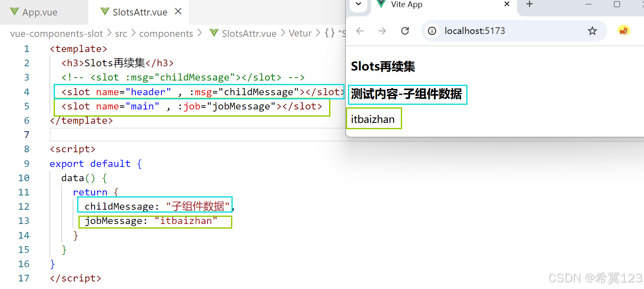The width and height of the screenshot is (644, 289).
Task: Click the Vue icon in the breadcrumb
Action: coord(214,33)
